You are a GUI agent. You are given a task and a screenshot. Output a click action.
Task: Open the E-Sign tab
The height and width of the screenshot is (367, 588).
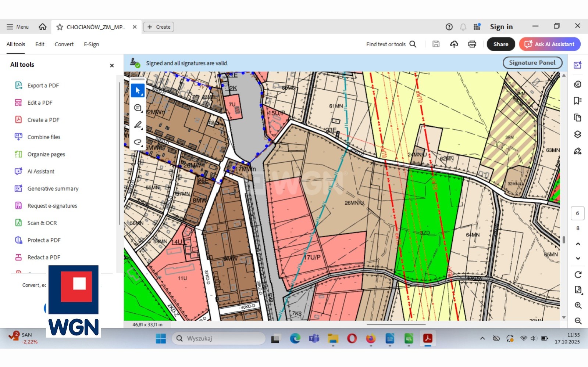tap(91, 44)
